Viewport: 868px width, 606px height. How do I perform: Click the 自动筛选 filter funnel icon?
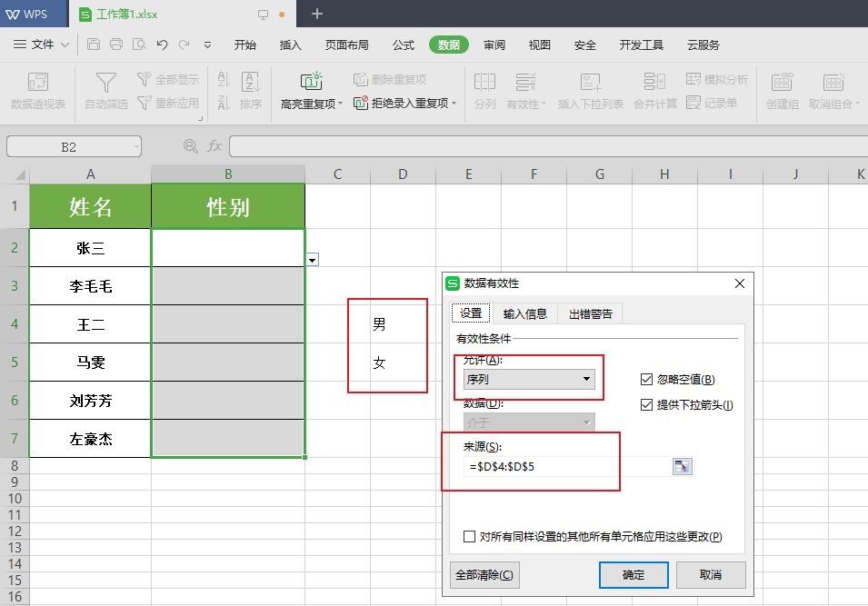tap(105, 84)
